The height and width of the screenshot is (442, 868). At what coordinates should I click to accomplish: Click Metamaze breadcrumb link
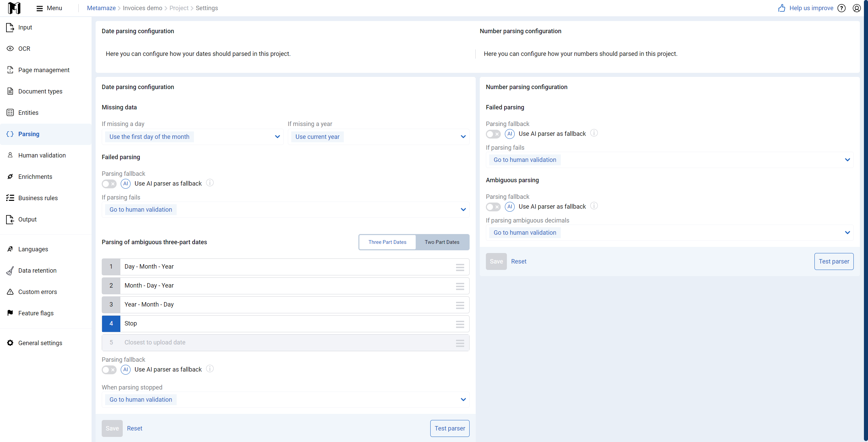101,8
